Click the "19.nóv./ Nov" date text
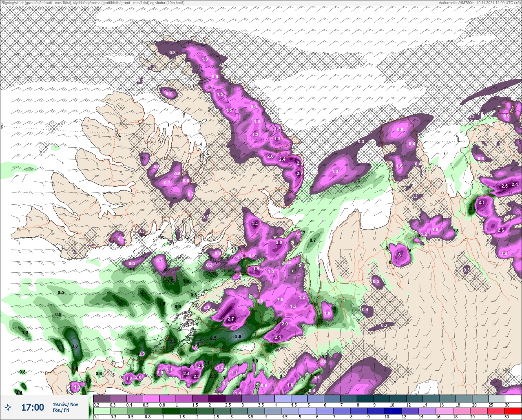Viewport: 522px width, 420px height. click(x=65, y=404)
